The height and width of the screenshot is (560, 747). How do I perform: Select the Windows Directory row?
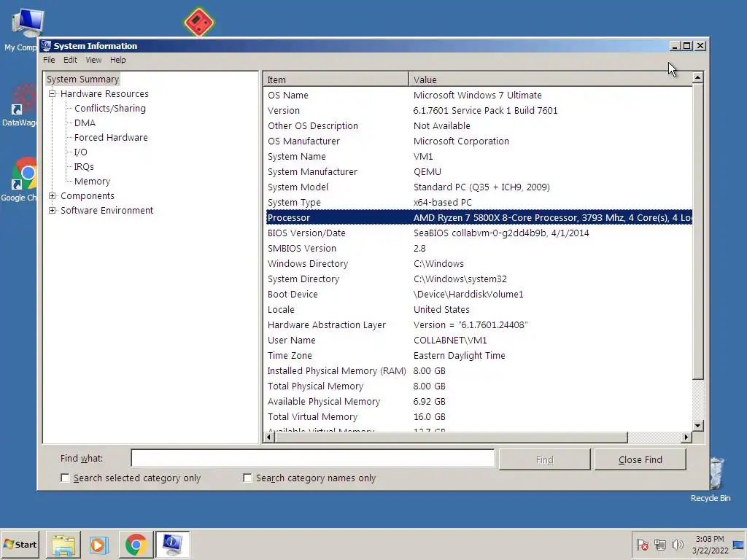[479, 263]
